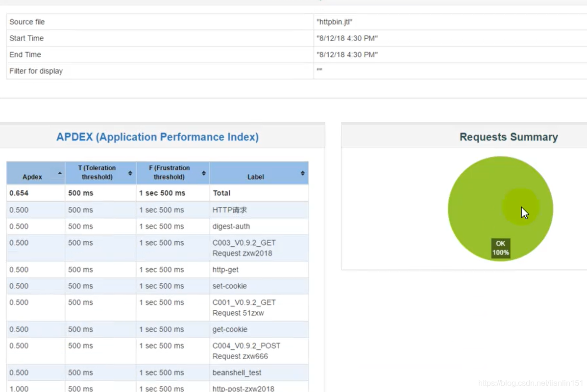Viewport: 587px width, 392px height.
Task: Select the "httpbin.jtl" source file value
Action: (x=334, y=22)
